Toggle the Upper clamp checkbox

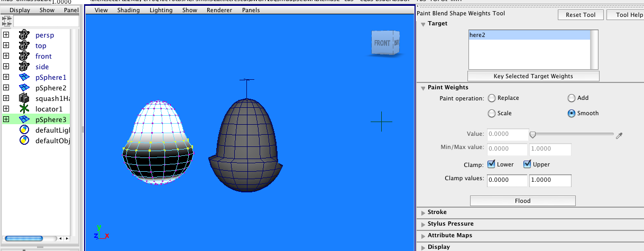point(527,164)
